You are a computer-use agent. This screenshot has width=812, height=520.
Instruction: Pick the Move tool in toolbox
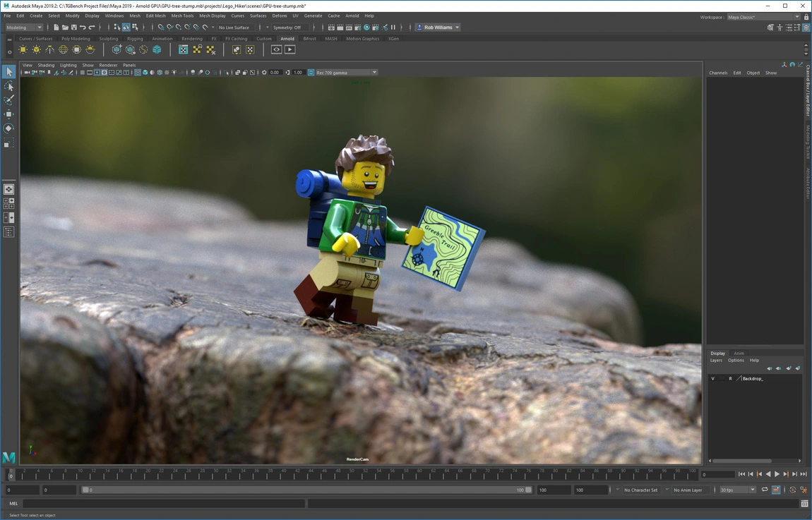tap(8, 114)
